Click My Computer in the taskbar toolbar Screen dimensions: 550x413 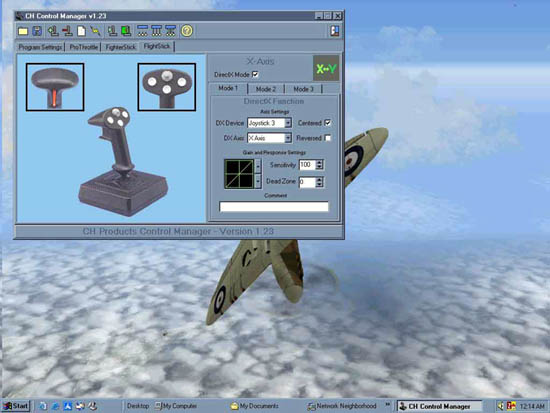[x=176, y=406]
